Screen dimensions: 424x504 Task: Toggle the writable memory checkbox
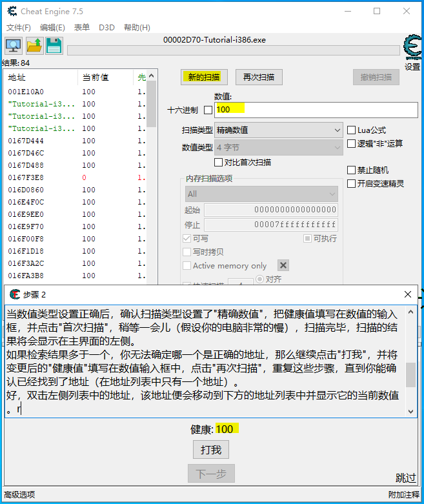pyautogui.click(x=187, y=239)
